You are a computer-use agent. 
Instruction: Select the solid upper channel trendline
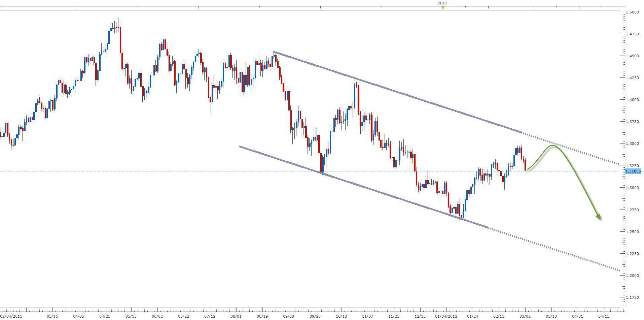[x=398, y=92]
